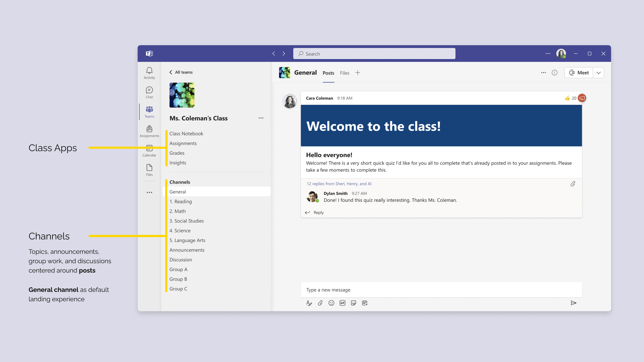Open more options beside Ms. Coleman's Class

coord(261,118)
